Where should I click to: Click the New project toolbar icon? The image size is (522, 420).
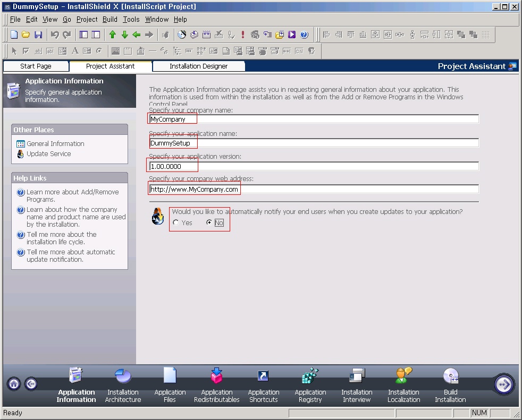pos(14,35)
